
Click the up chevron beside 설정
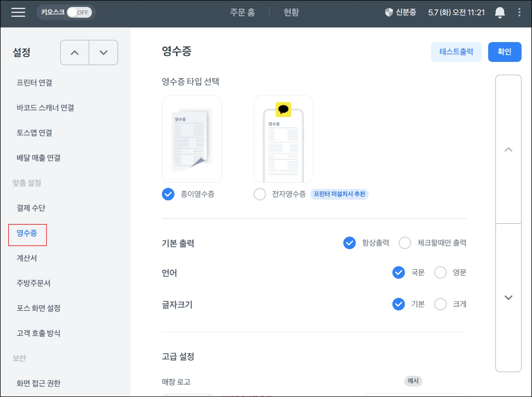point(75,53)
